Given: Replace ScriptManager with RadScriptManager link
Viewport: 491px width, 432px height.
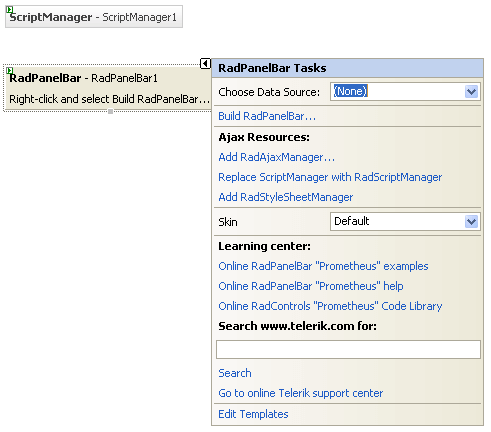Looking at the screenshot, I should pos(330,177).
